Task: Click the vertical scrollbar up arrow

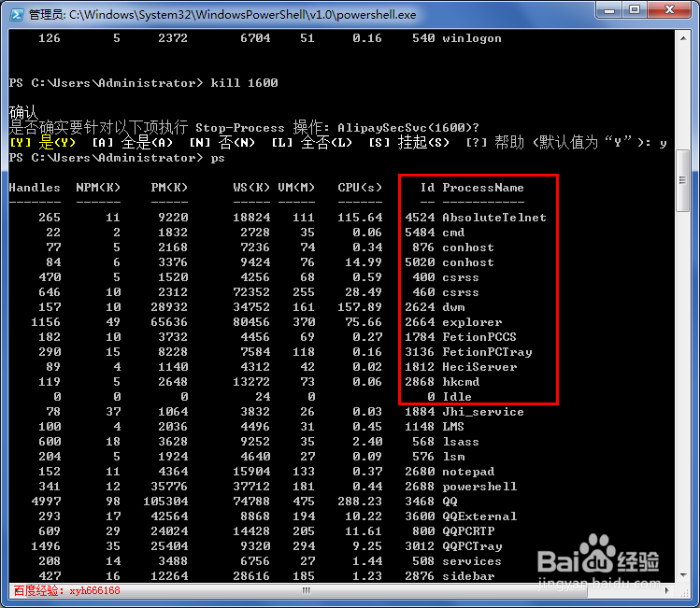Action: pyautogui.click(x=683, y=38)
